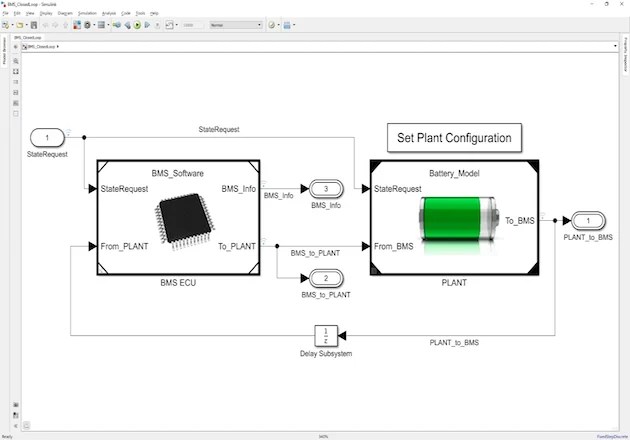Expand dropdown next to Model Explorer icon

click(108, 25)
